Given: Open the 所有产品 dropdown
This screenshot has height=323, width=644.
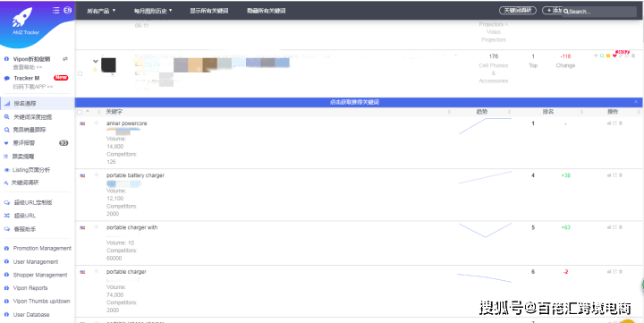Looking at the screenshot, I should 101,11.
